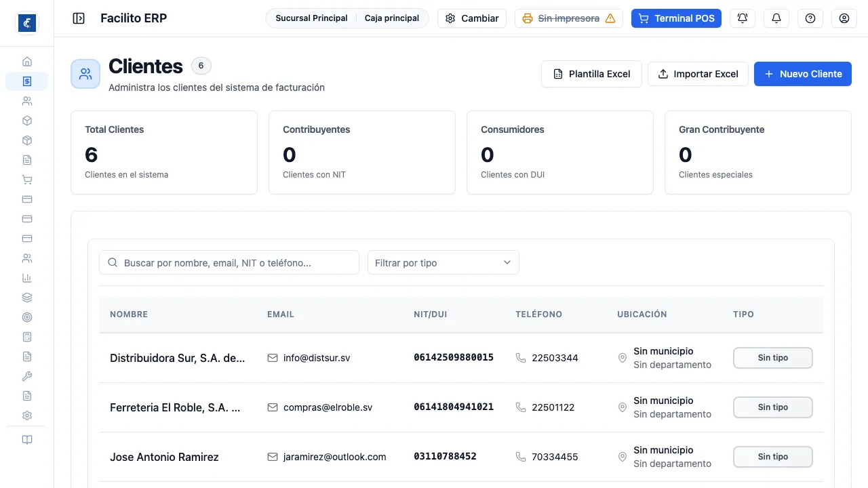Expand the Filtrar por tipo dropdown
Screen dimensions: 868x488
(x=443, y=262)
